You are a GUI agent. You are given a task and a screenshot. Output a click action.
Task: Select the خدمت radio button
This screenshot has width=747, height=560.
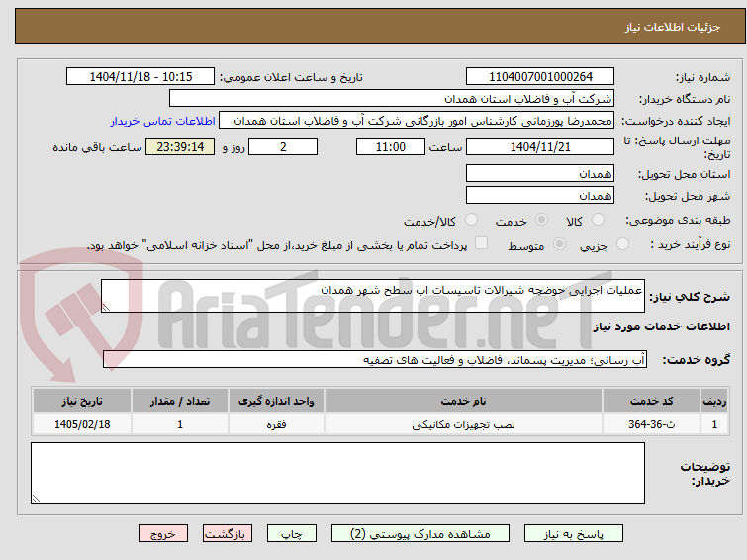541,220
